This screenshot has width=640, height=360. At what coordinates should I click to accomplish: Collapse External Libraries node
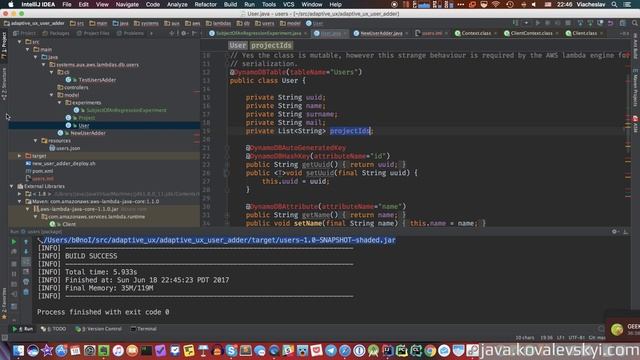[11, 186]
